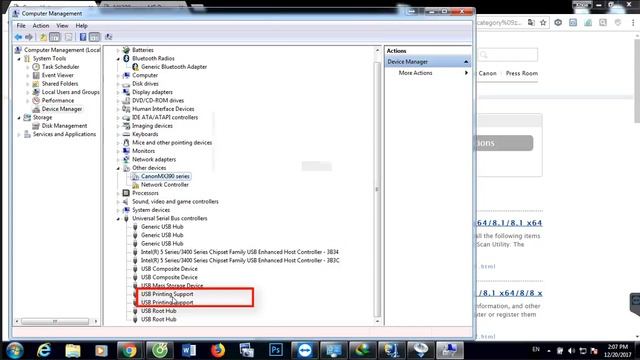This screenshot has width=640, height=360.
Task: Select Shared Folders in the console tree
Action: click(60, 84)
